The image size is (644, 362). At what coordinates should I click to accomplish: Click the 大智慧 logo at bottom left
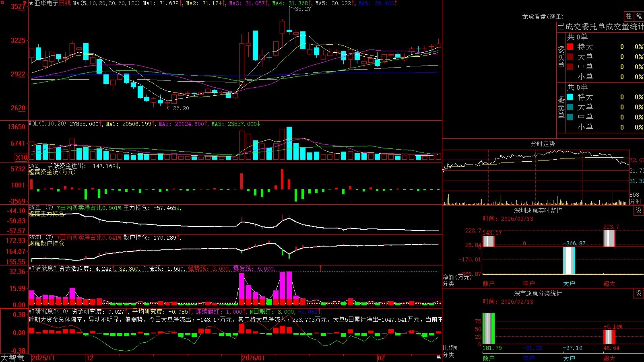[x=12, y=358]
